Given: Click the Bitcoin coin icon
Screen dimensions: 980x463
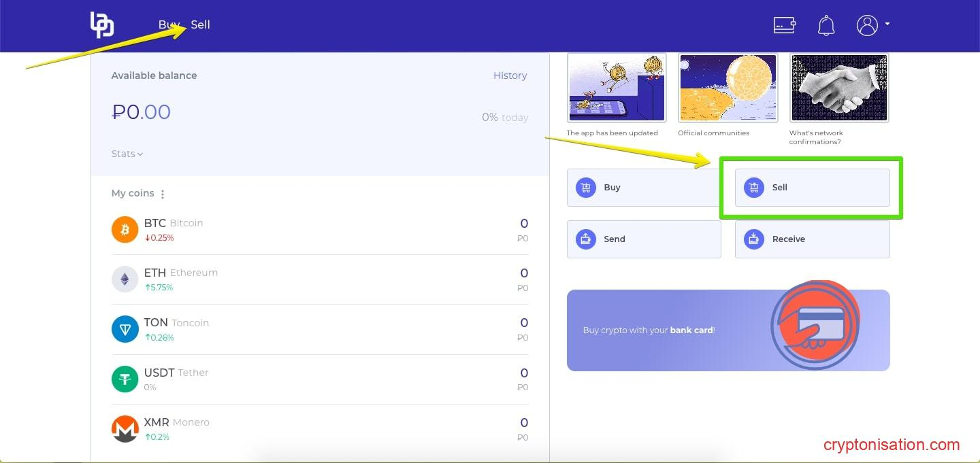Looking at the screenshot, I should click(125, 230).
